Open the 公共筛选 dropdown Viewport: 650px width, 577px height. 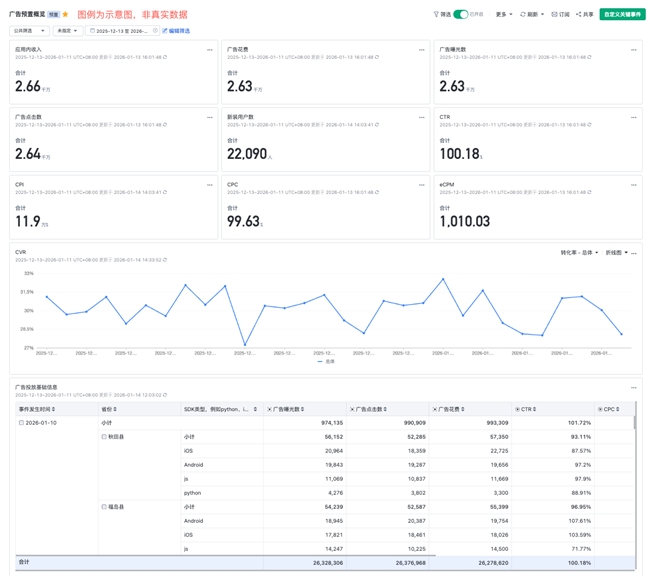point(29,31)
